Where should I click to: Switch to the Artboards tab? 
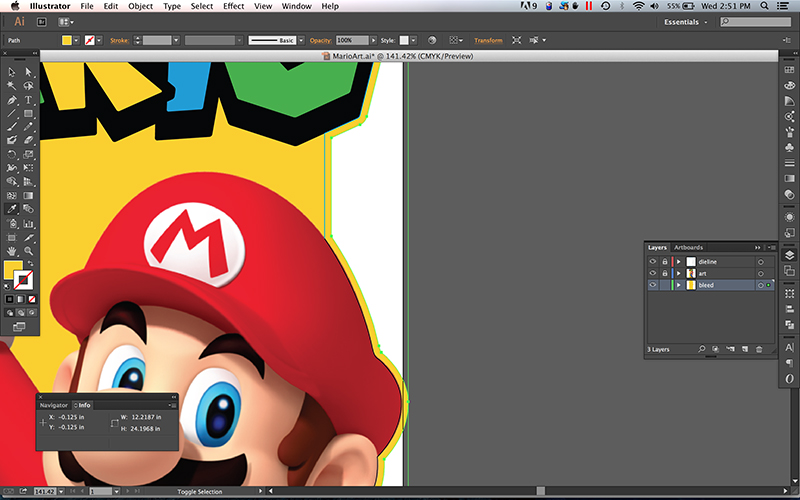(688, 247)
